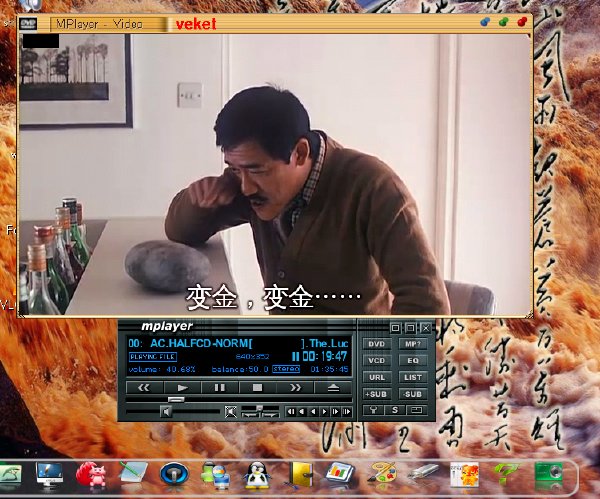
Task: Click the small window icon beside S
Action: (416, 410)
